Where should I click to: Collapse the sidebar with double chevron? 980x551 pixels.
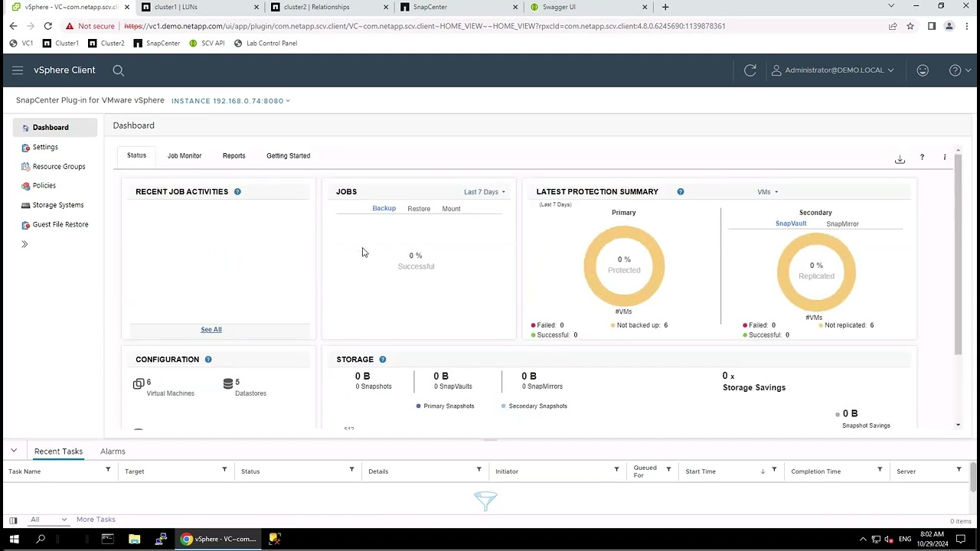coord(24,244)
